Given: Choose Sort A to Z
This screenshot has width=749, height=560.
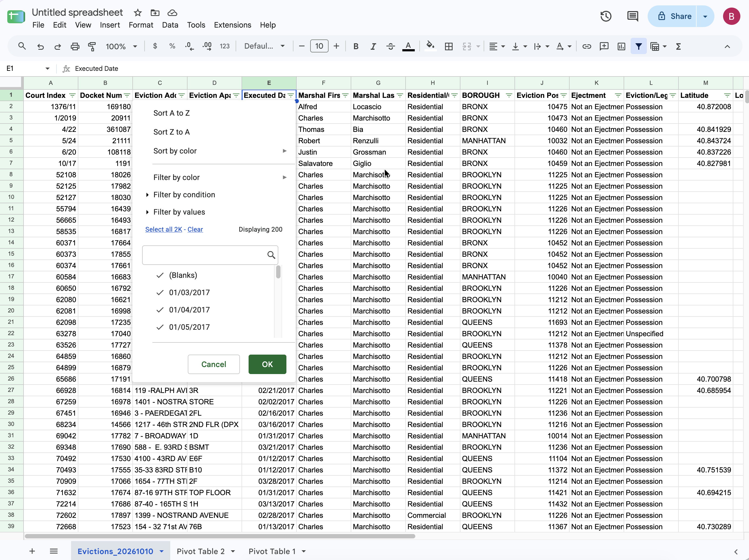Looking at the screenshot, I should pos(171,113).
